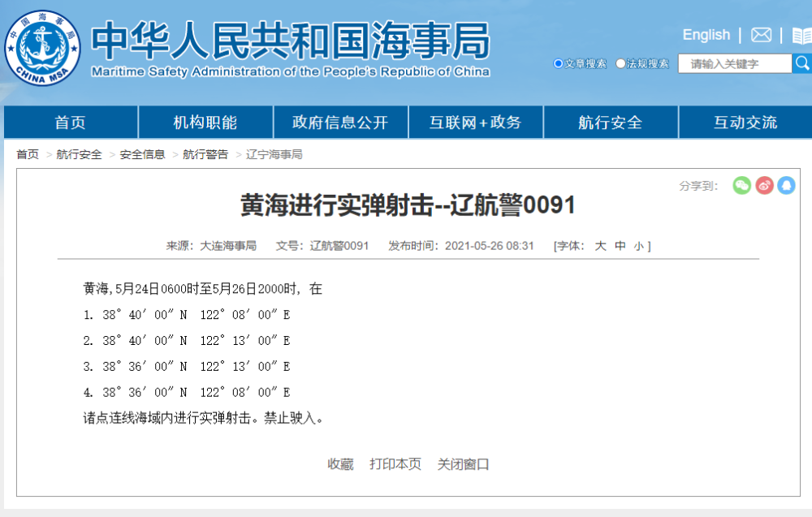Click 收藏 to bookmark this notice
This screenshot has width=812, height=517.
click(341, 464)
